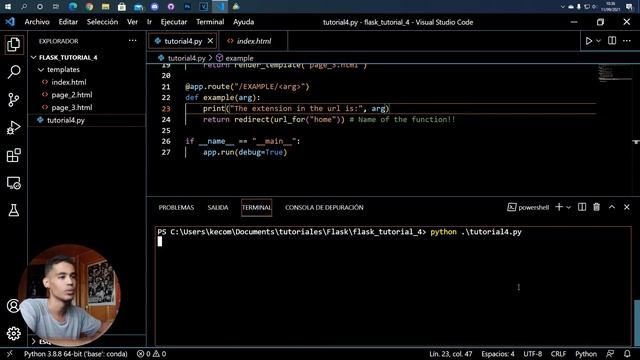
Task: Open the VS Code logo menu
Action: pyautogui.click(x=10, y=22)
